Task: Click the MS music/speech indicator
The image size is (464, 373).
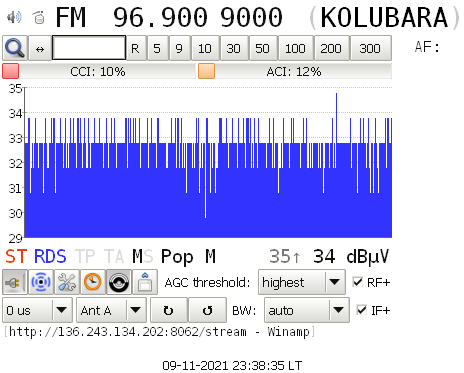Action: 143,257
